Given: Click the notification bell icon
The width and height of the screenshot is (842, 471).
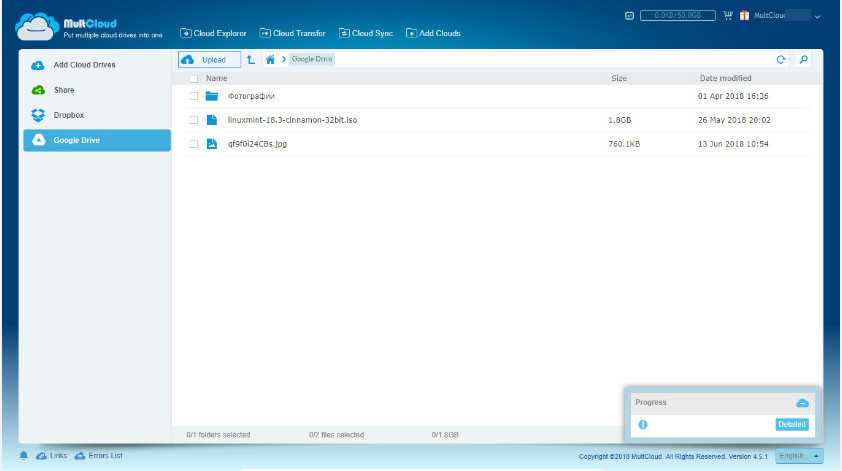Looking at the screenshot, I should pos(24,456).
